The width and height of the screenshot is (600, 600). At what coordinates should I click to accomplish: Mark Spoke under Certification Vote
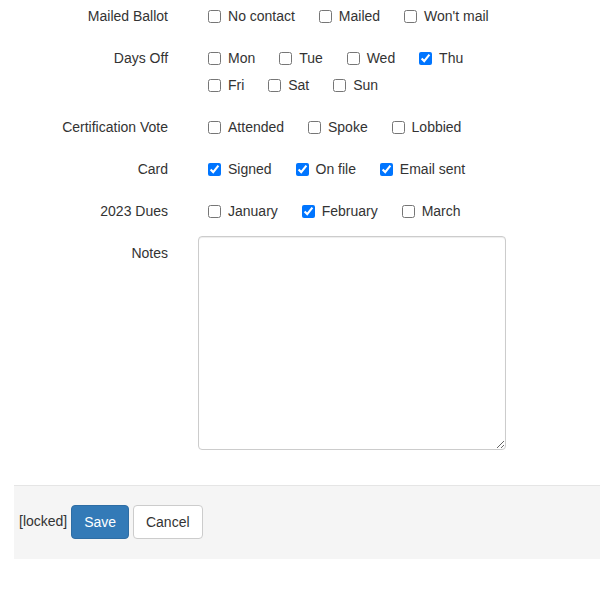coord(314,127)
